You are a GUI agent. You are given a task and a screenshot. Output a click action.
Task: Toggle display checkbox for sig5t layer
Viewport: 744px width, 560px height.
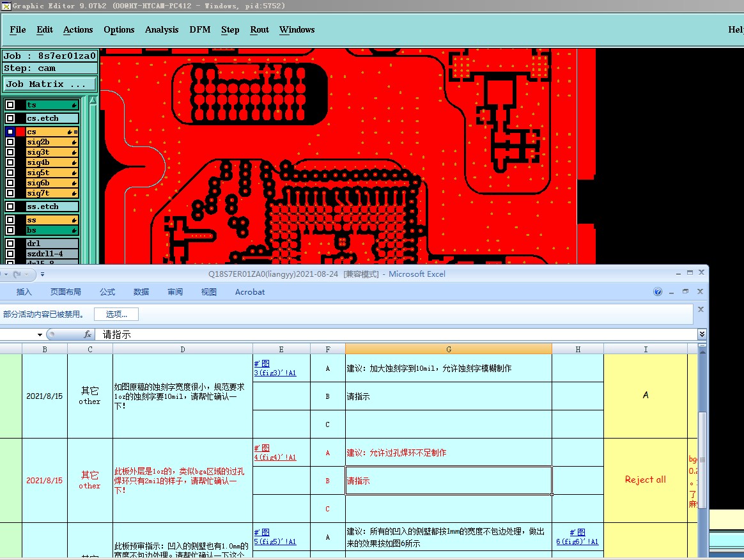10,173
